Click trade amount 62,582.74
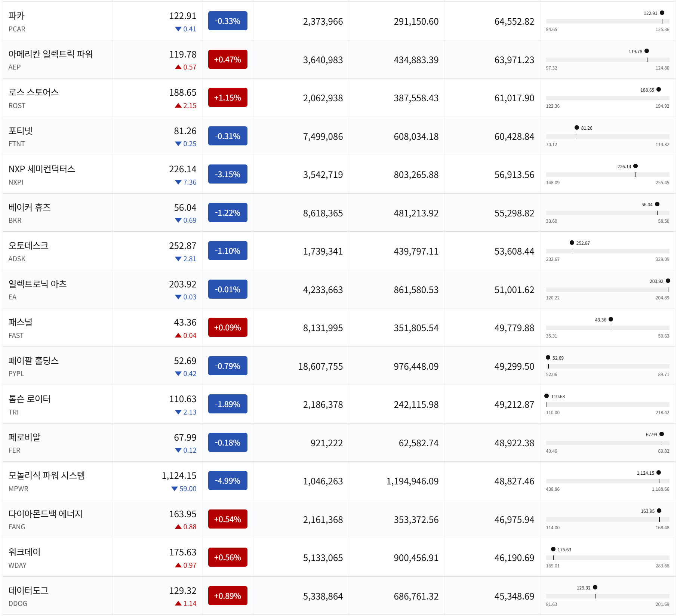The image size is (677, 616). point(419,443)
